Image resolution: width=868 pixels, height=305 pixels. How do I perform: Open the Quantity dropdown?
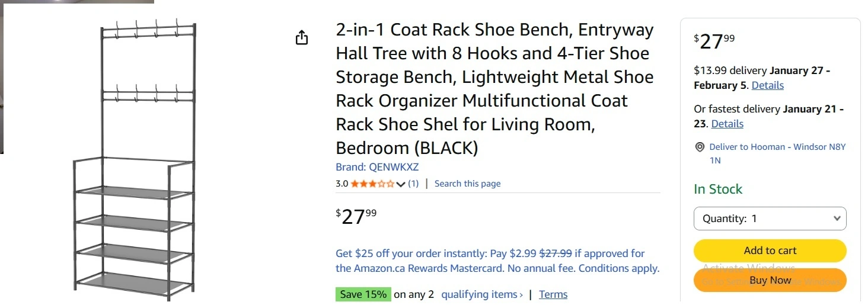770,219
